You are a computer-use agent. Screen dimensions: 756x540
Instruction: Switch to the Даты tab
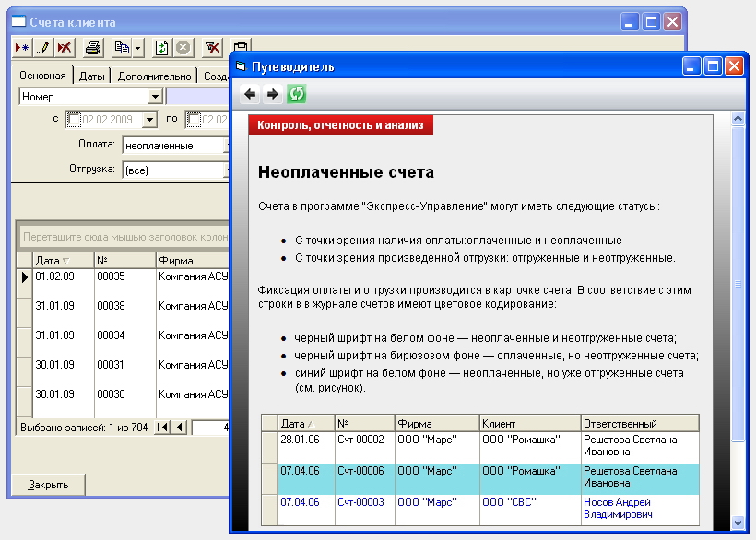click(x=91, y=76)
